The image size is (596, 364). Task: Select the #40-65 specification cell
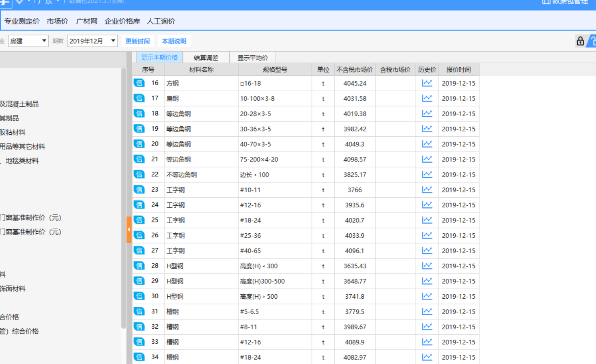click(275, 250)
